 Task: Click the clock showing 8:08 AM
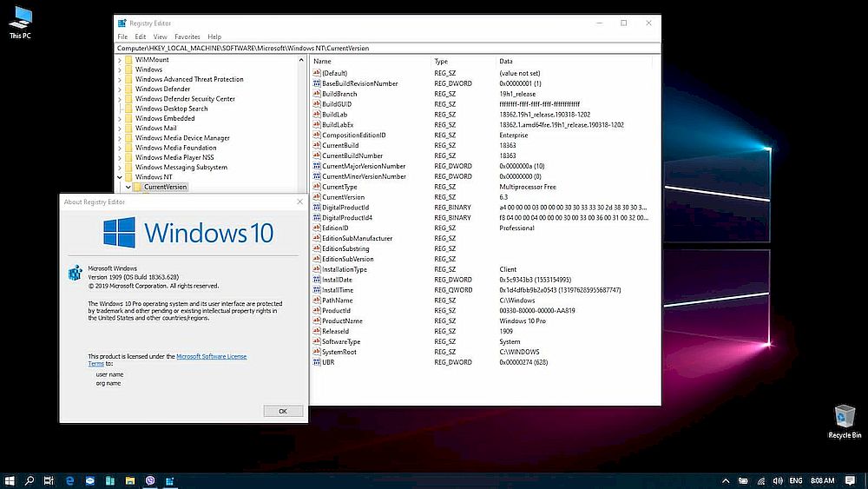click(822, 480)
